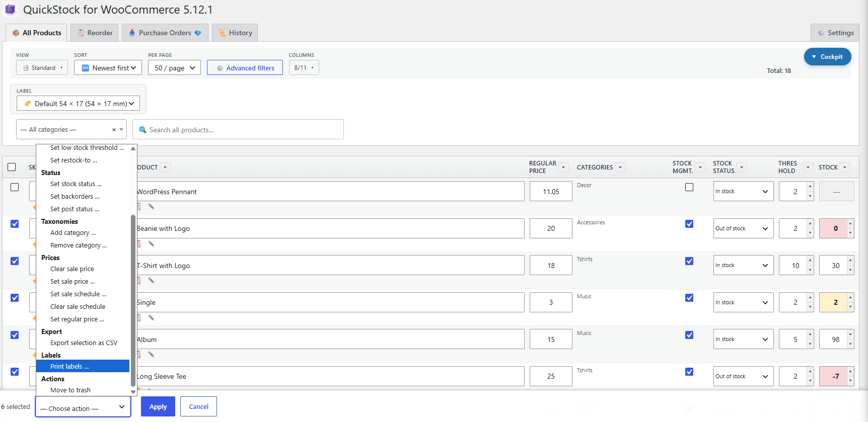The height and width of the screenshot is (422, 868).
Task: Decrease the Album threshold with the down arrow
Action: click(810, 344)
